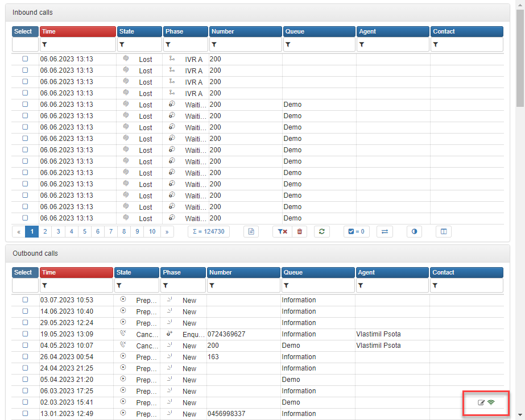Jump to page 5 of Inbound calls

(85, 231)
